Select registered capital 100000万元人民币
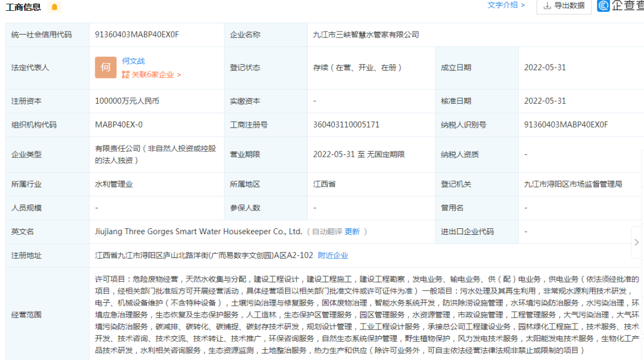 point(127,101)
